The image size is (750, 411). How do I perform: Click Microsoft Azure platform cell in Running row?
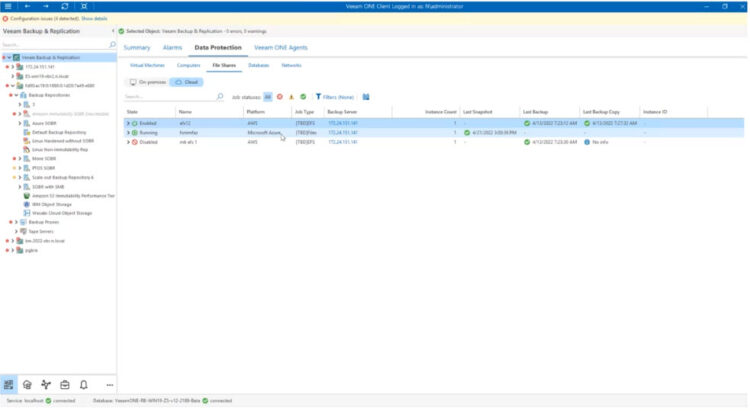264,133
